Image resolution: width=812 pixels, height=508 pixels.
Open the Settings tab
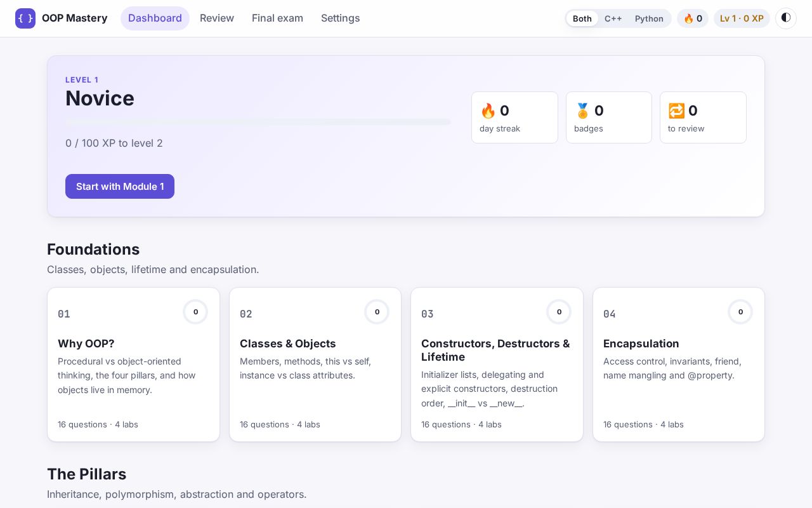click(x=341, y=18)
